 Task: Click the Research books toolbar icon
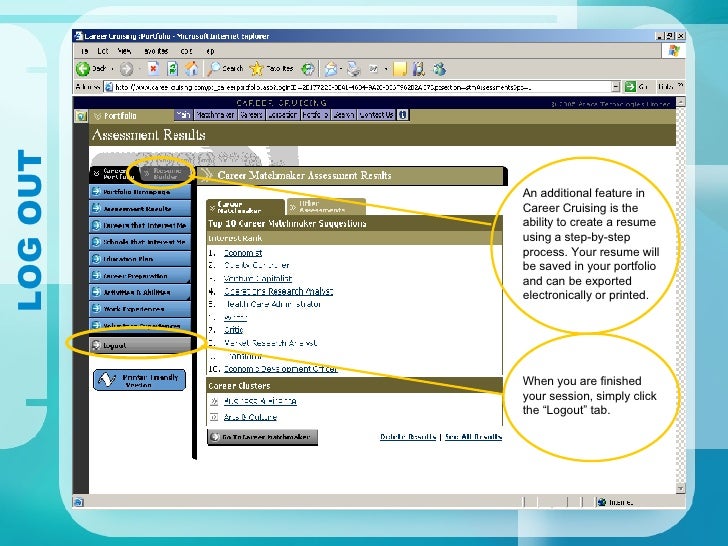tap(418, 69)
